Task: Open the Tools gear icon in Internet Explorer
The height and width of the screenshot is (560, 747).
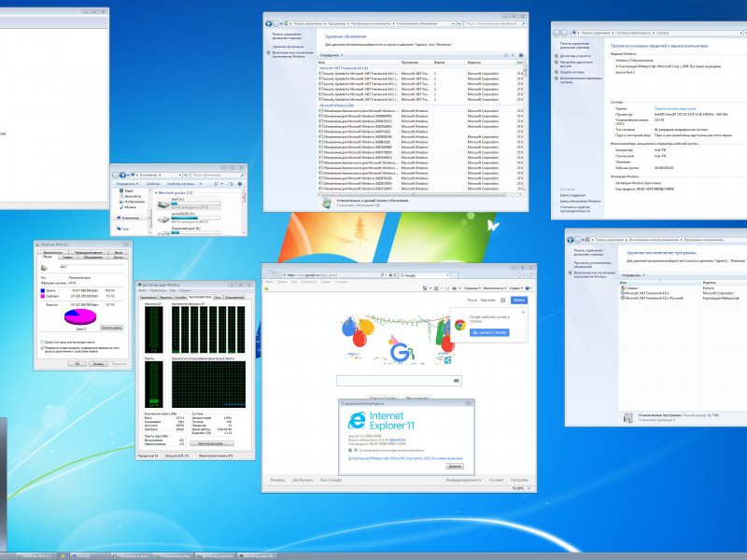Action: (531, 274)
